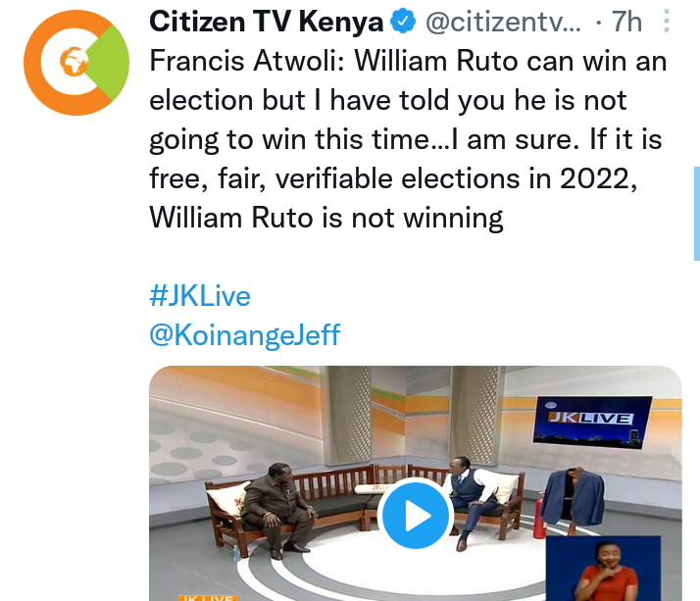The height and width of the screenshot is (601, 700).
Task: Click the tweet text about William Ruto
Action: point(408,139)
